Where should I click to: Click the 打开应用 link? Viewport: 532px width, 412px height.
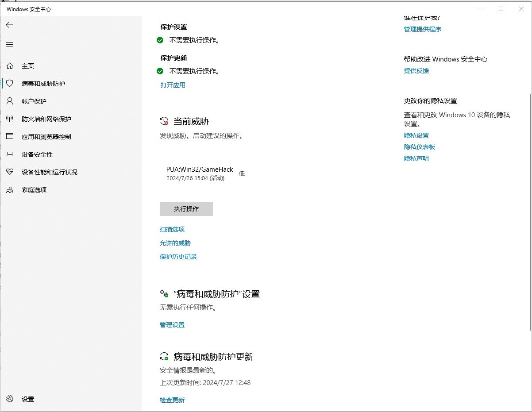(173, 85)
